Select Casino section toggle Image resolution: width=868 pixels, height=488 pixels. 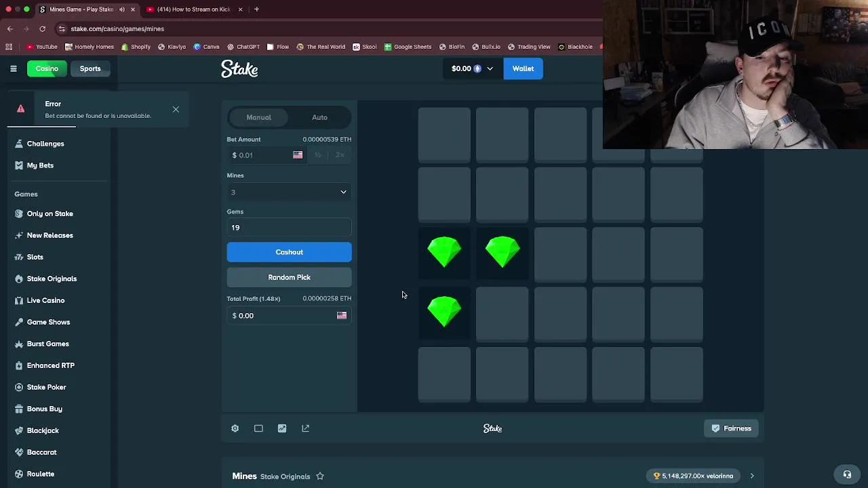pyautogui.click(x=47, y=68)
